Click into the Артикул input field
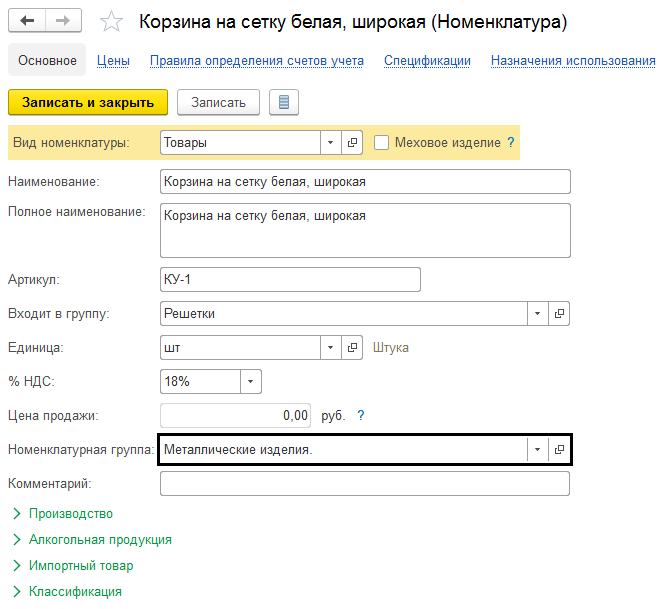665x609 pixels. [290, 279]
